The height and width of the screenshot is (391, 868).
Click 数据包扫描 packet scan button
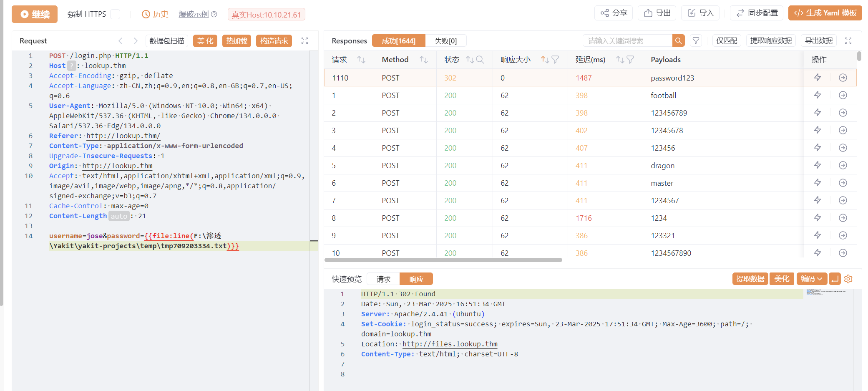point(167,41)
